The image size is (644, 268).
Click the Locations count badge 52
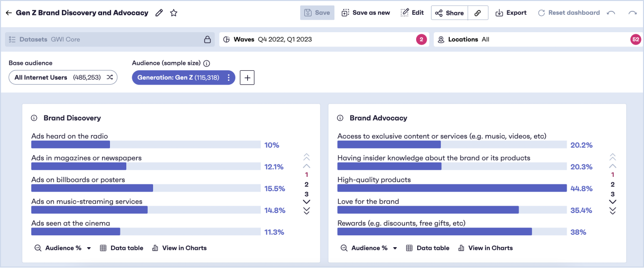636,40
